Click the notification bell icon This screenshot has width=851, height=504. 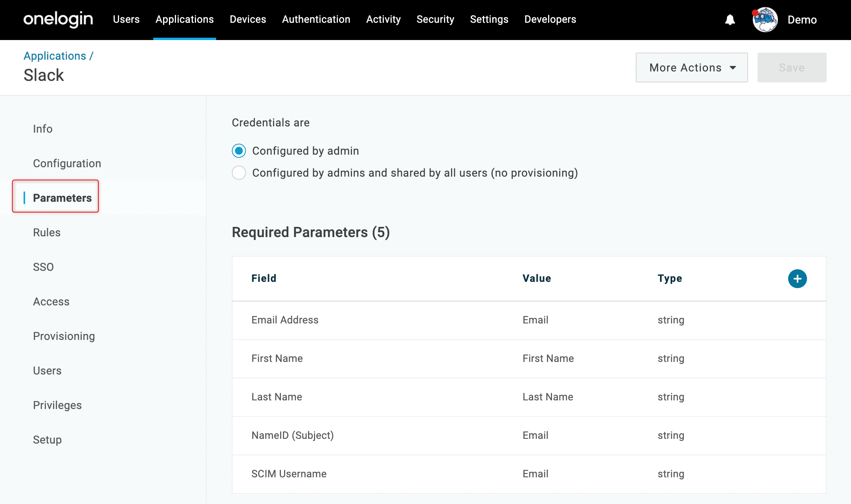pos(730,20)
